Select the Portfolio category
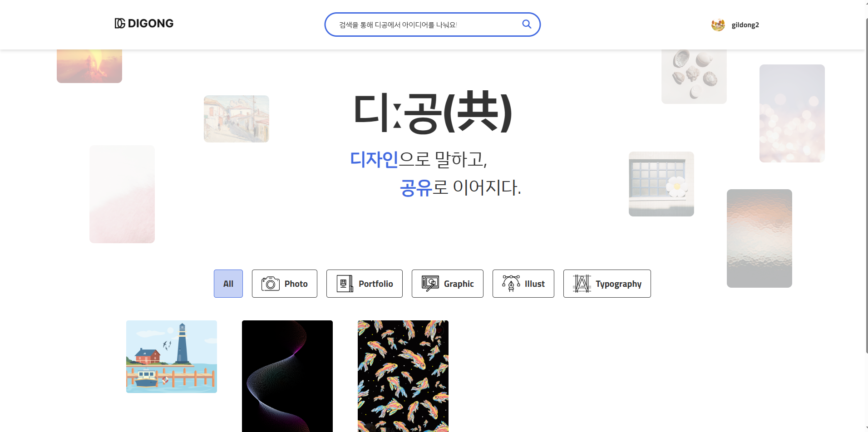 tap(364, 283)
